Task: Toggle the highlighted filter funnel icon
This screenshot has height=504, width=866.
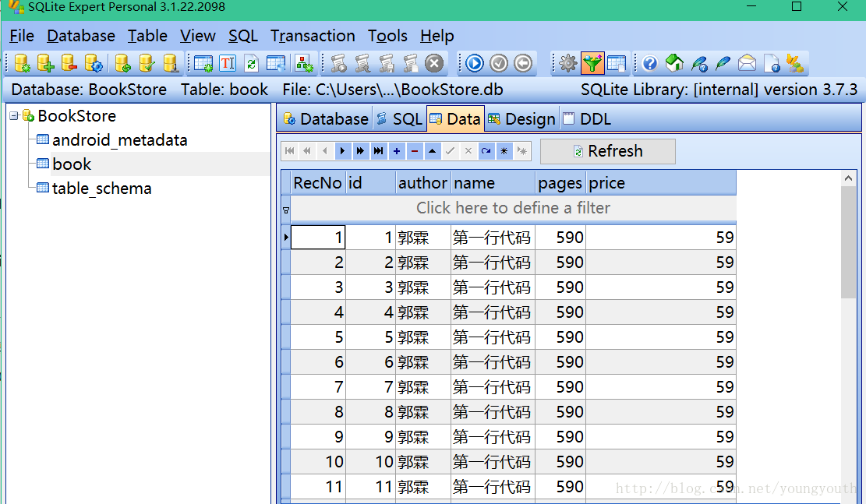Action: coord(592,63)
